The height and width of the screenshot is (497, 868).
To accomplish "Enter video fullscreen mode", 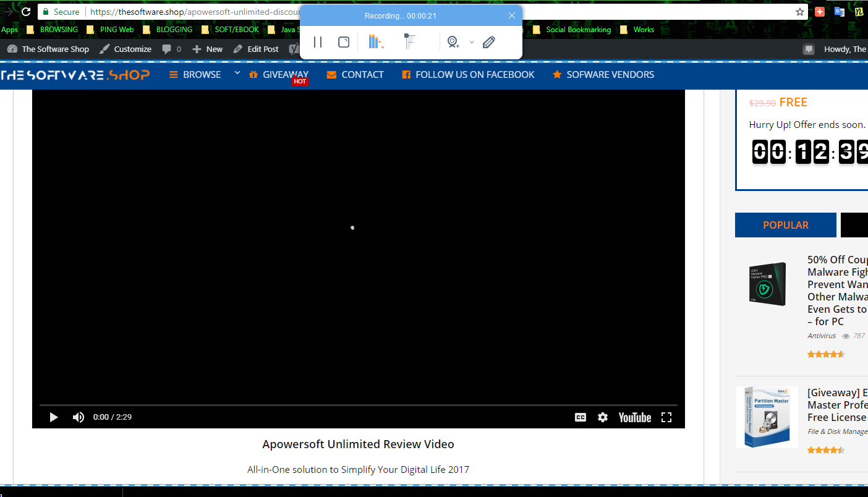I will [x=666, y=417].
